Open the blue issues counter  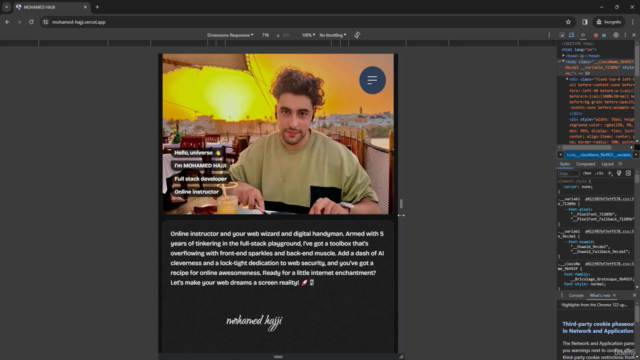pos(604,35)
